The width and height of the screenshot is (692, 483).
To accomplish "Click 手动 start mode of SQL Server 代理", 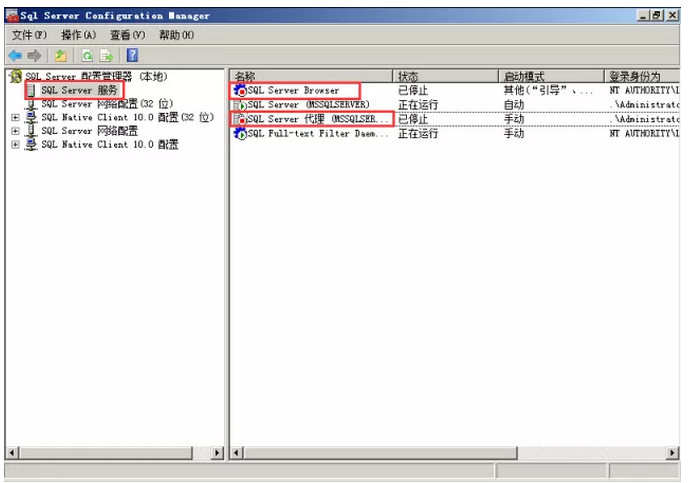I will tap(514, 119).
